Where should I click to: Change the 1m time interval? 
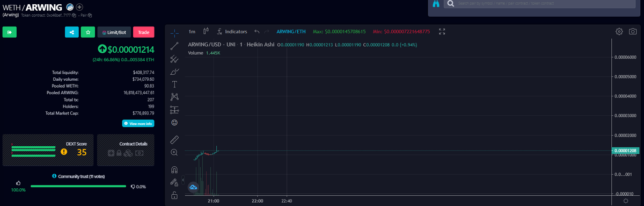[x=192, y=32]
